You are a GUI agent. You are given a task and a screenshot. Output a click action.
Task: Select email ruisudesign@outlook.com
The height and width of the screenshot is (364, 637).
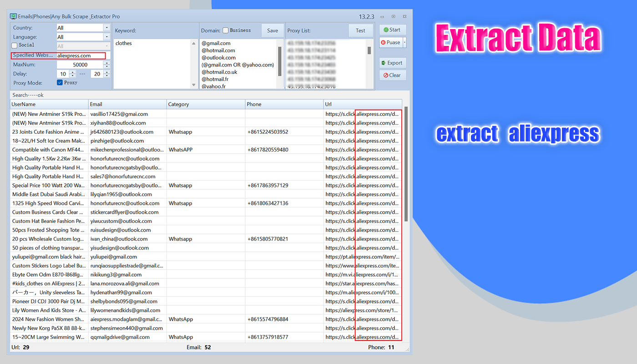tap(121, 230)
